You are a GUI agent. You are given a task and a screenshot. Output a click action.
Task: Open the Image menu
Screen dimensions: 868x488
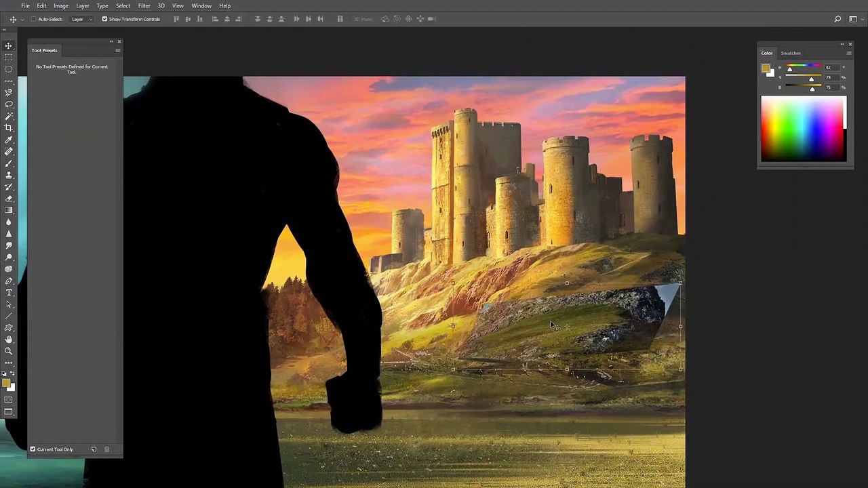tap(61, 5)
